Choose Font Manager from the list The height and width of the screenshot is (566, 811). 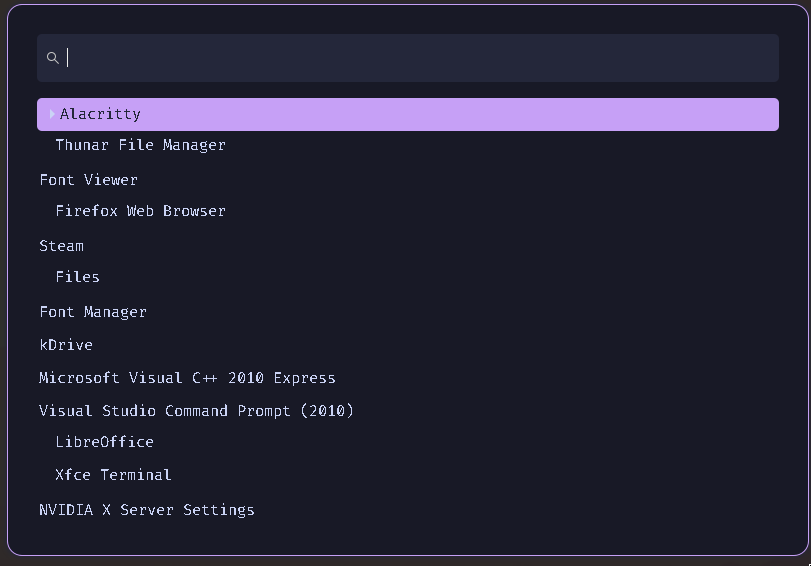pyautogui.click(x=92, y=312)
